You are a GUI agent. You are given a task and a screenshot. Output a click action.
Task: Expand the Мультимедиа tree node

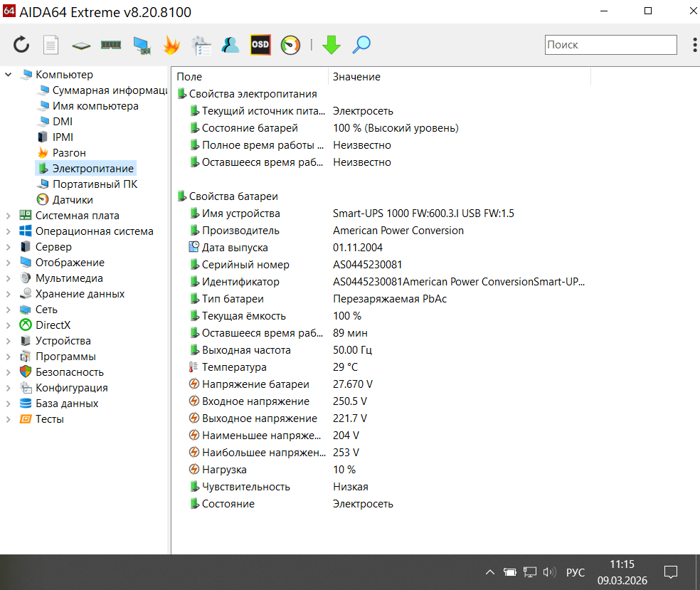coord(8,278)
